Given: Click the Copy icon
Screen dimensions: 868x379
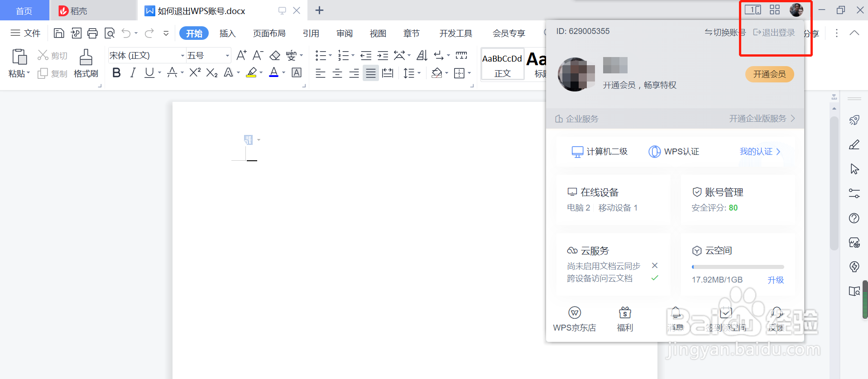Looking at the screenshot, I should pyautogui.click(x=43, y=73).
